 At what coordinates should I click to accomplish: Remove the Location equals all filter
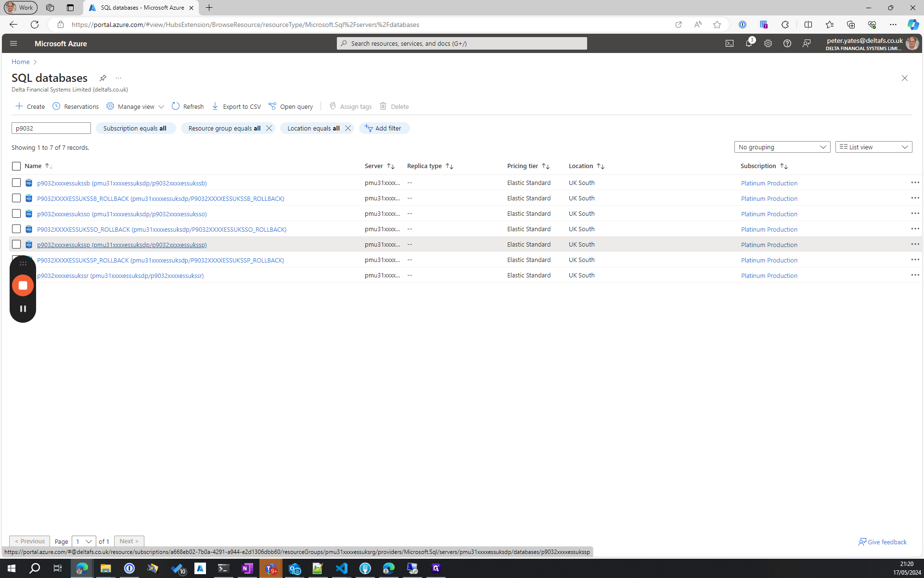[348, 128]
